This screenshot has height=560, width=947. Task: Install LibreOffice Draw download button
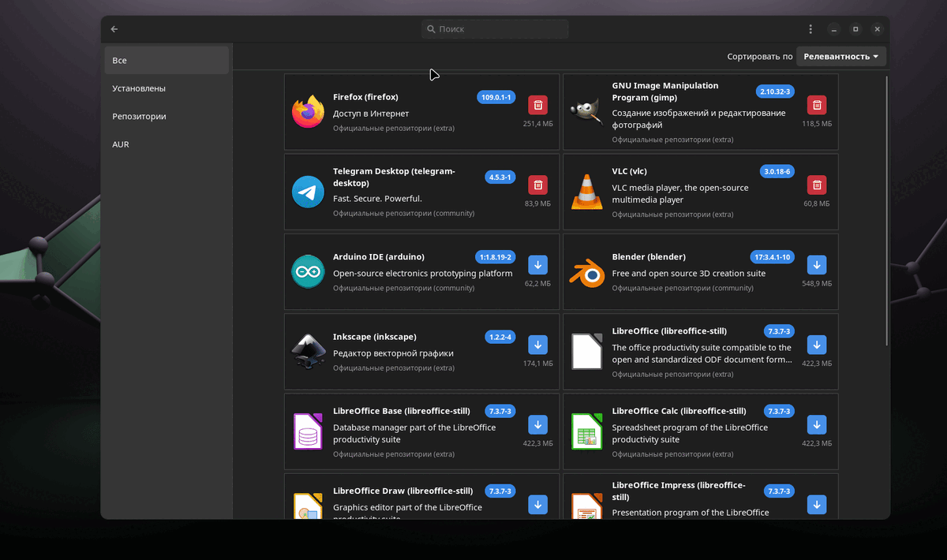[x=537, y=504]
